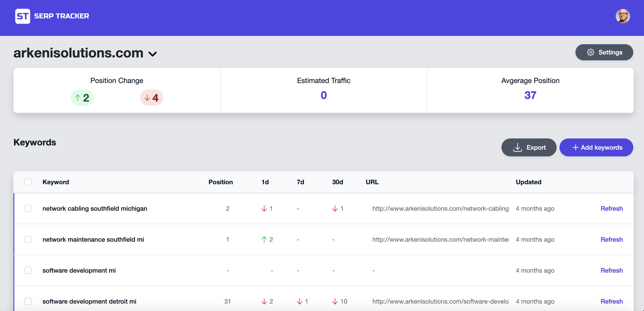
Task: Click position value 31 in detroit row
Action: [227, 302]
